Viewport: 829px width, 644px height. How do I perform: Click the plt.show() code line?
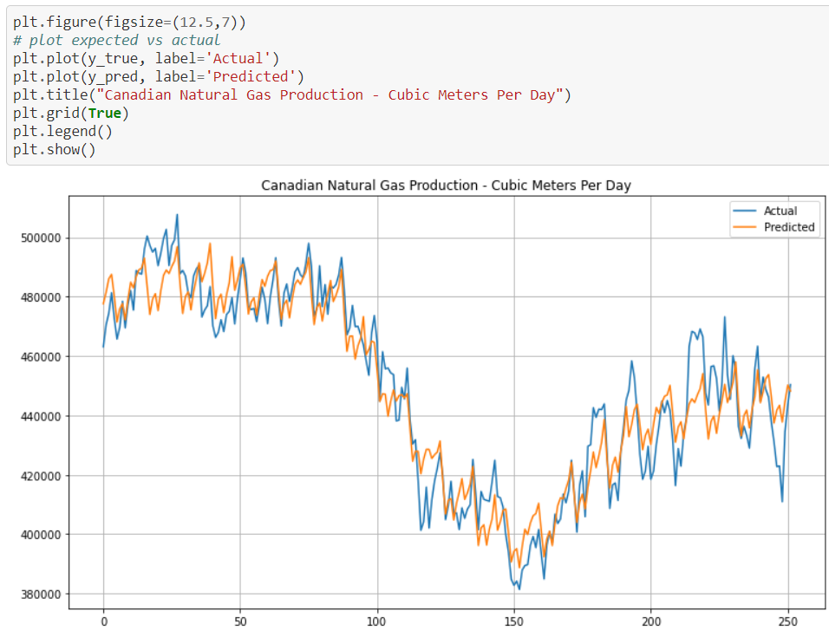[x=55, y=149]
